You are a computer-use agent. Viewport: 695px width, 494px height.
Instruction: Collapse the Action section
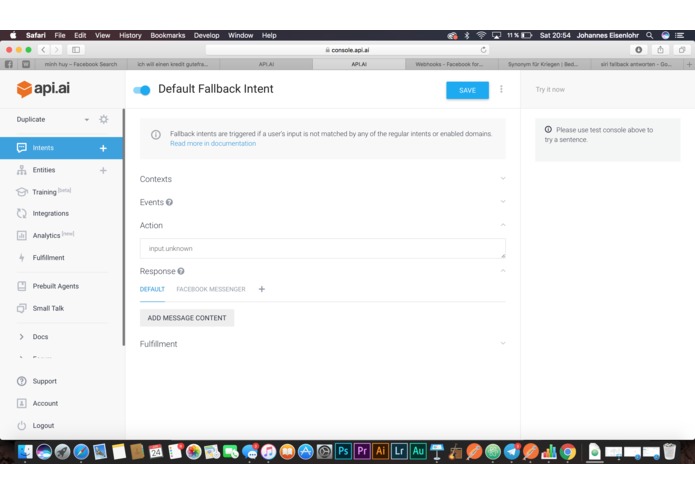click(x=503, y=225)
